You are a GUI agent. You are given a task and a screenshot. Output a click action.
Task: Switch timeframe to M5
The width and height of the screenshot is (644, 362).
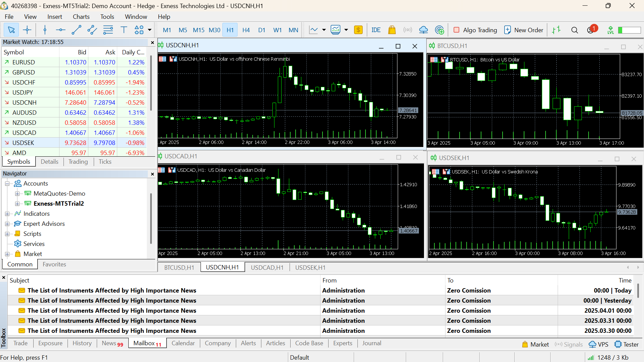click(x=183, y=30)
